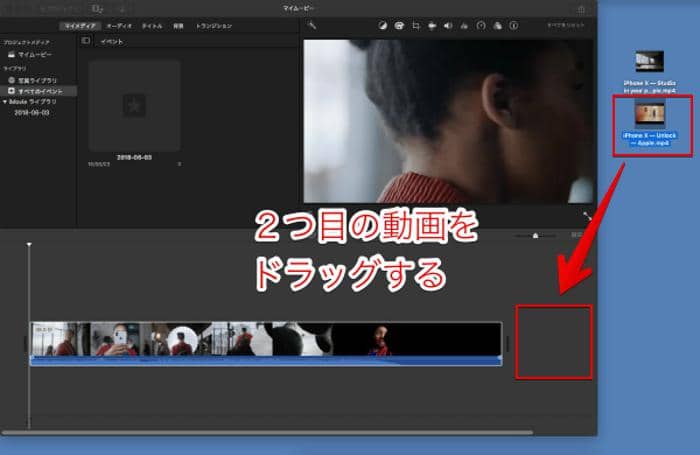Image resolution: width=700 pixels, height=455 pixels.
Task: Click the share icon in title bar
Action: [581, 9]
